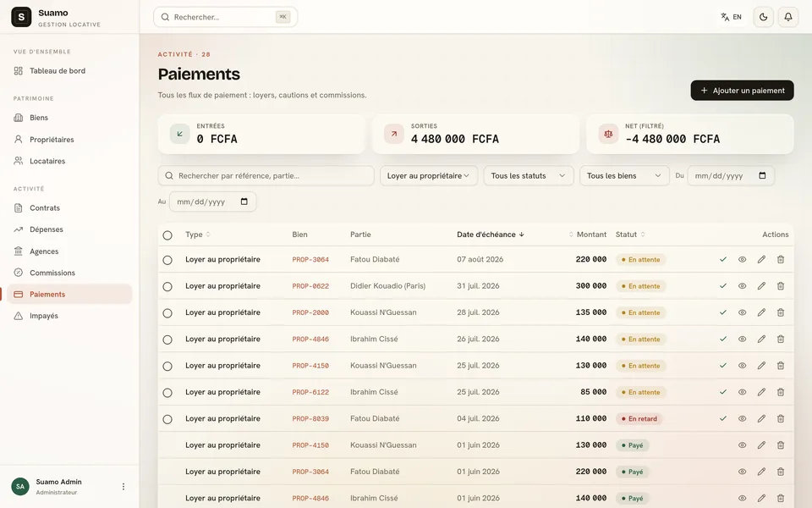Delete the PROP-2000 payment row
The height and width of the screenshot is (508, 812).
coord(781,312)
